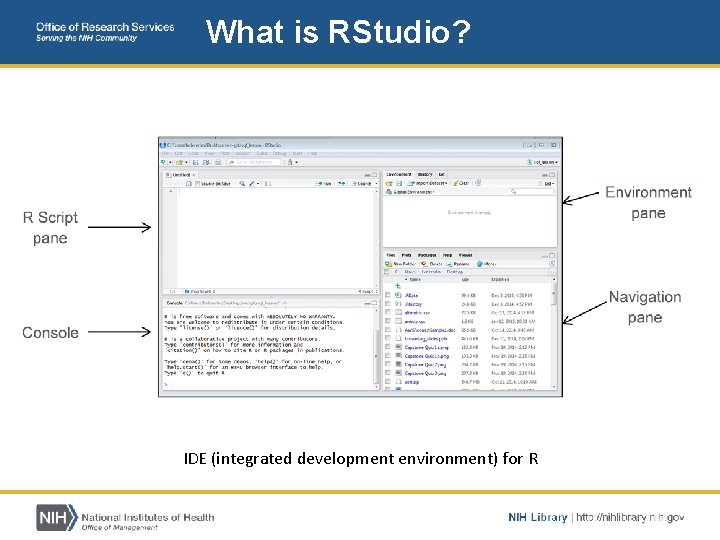Minimize the Source editor pane
The width and height of the screenshot is (720, 540).
367,175
